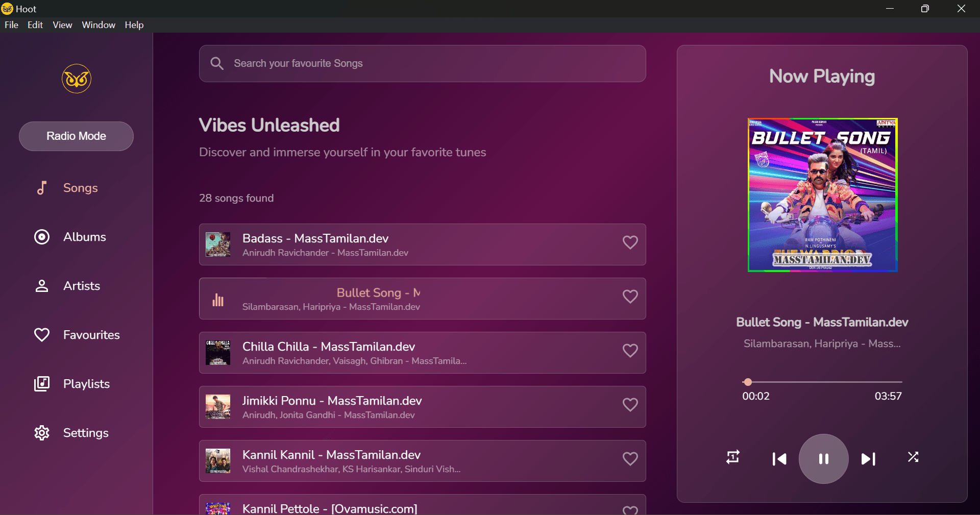Mark Jimikki Ponnu as favourite
Screen dimensions: 980x515
click(x=630, y=405)
